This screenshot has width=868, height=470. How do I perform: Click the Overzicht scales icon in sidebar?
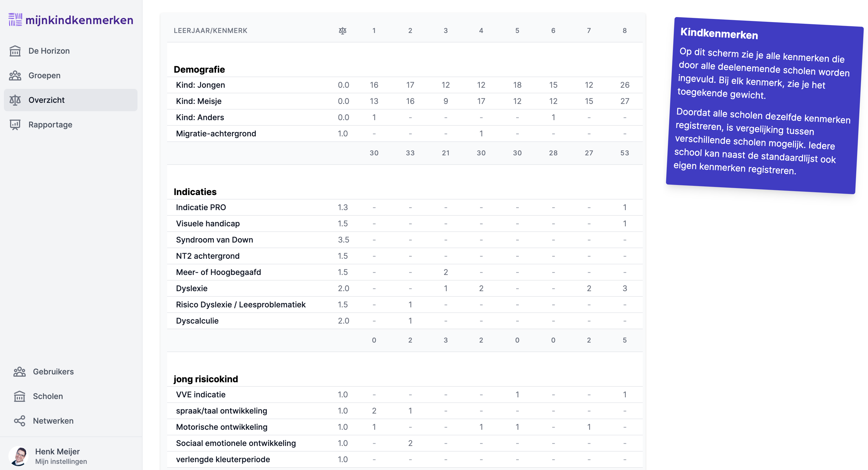[15, 100]
